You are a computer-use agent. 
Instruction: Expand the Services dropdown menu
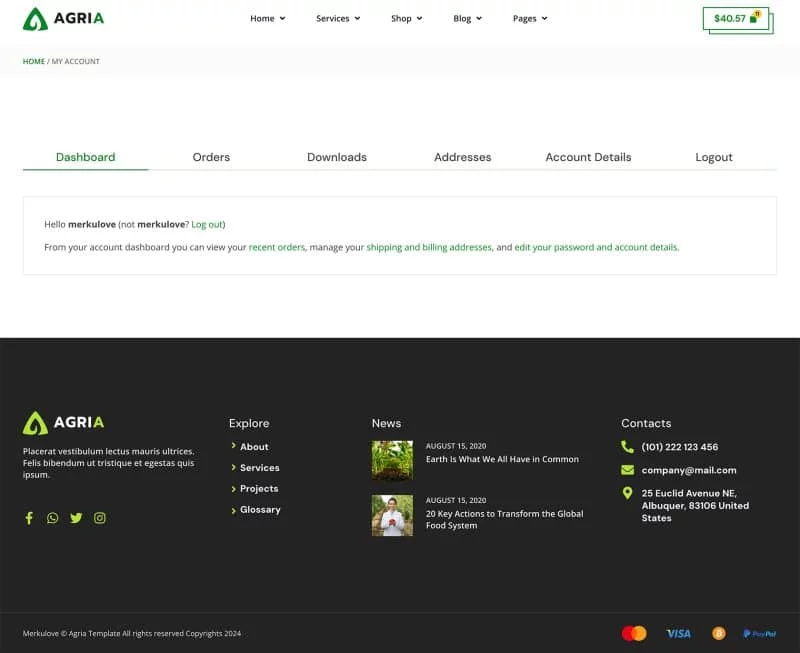point(338,18)
